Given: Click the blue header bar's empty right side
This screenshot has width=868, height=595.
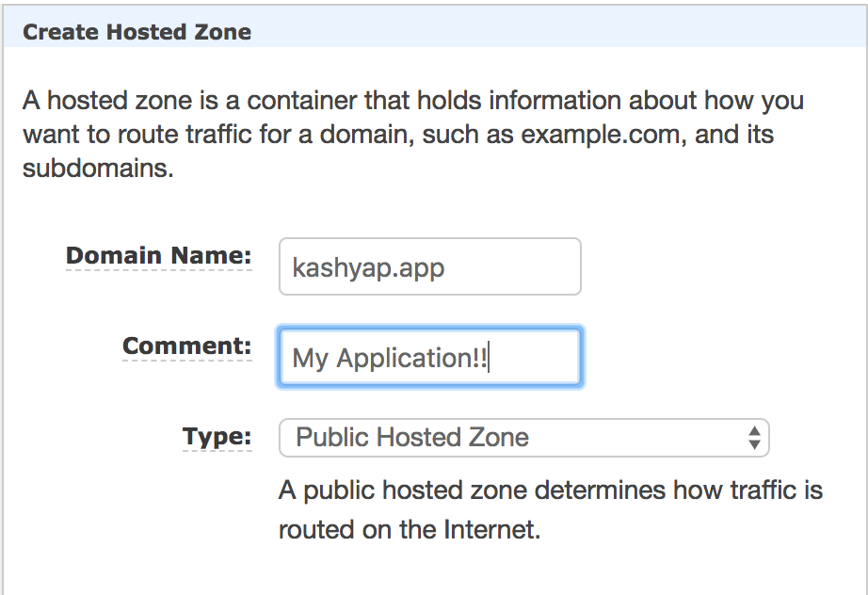Looking at the screenshot, I should point(612,32).
